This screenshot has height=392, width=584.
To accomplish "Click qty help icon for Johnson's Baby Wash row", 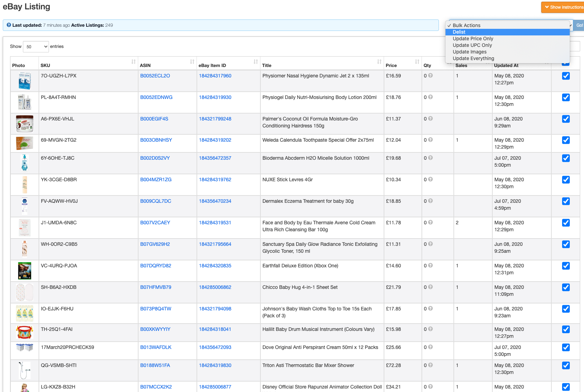I will (431, 308).
